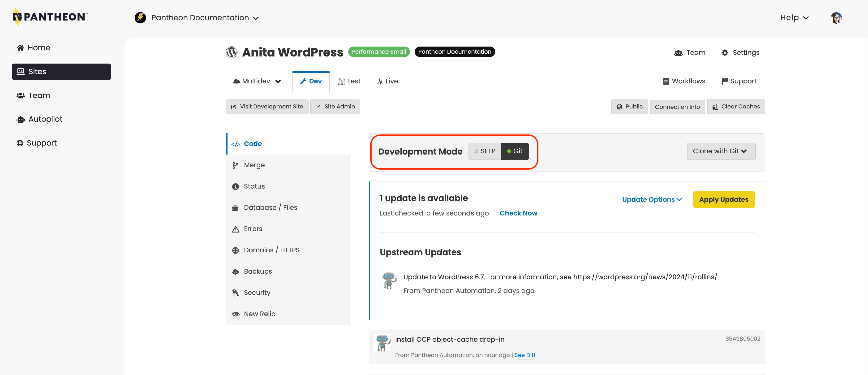868x375 pixels.
Task: Click the Errors warning triangle icon
Action: [x=236, y=229]
